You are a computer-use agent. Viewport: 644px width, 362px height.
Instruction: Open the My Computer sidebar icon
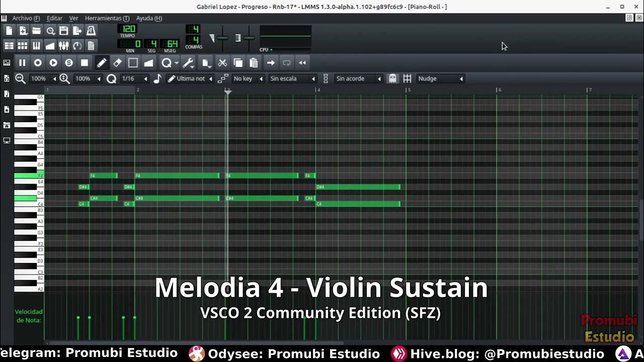tap(7, 141)
